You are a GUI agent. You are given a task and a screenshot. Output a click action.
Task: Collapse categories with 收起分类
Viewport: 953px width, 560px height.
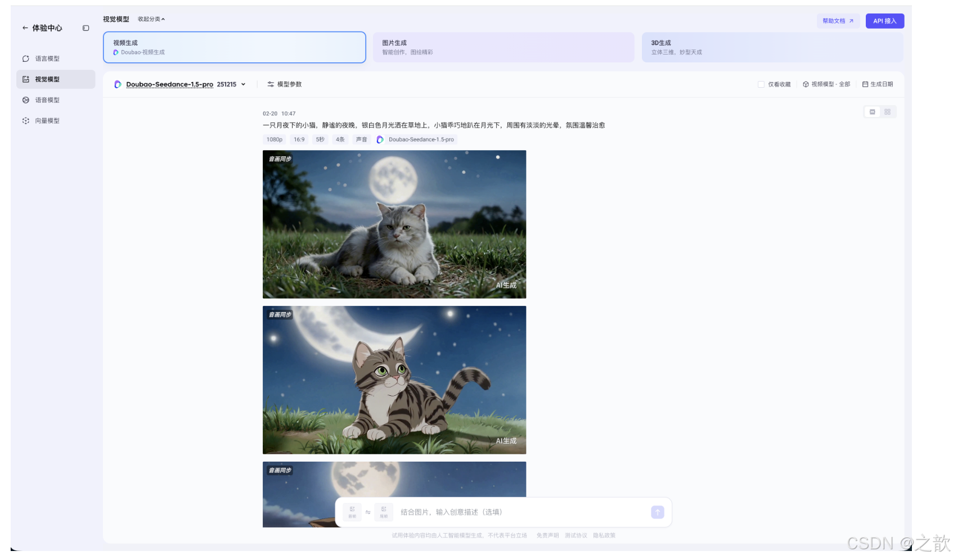point(151,19)
